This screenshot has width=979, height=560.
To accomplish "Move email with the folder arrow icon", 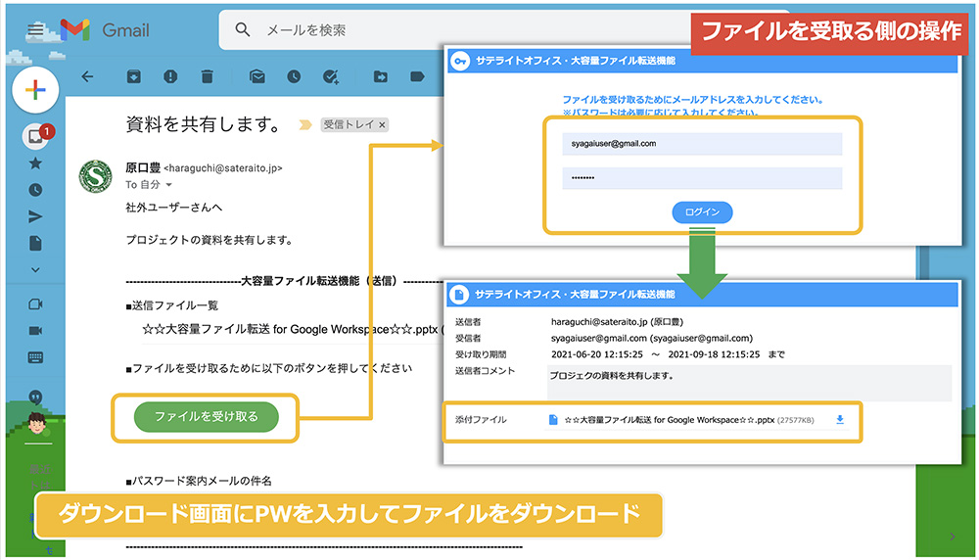I will point(380,76).
